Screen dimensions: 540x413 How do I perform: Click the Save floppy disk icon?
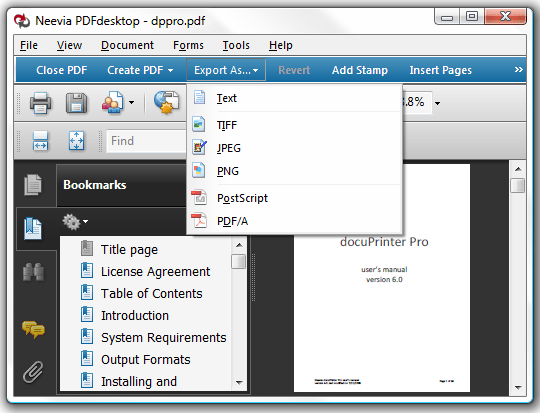click(x=76, y=103)
